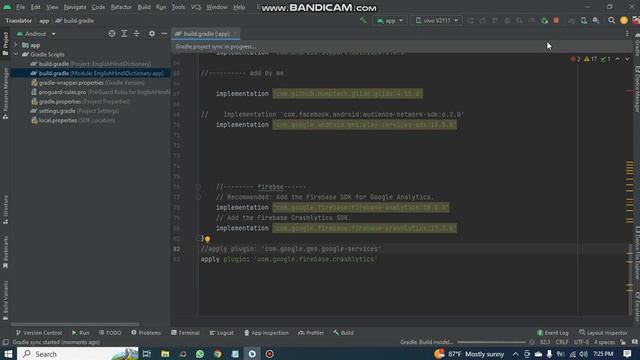
Task: Click the errors count indicator showing 2
Action: pyautogui.click(x=576, y=59)
